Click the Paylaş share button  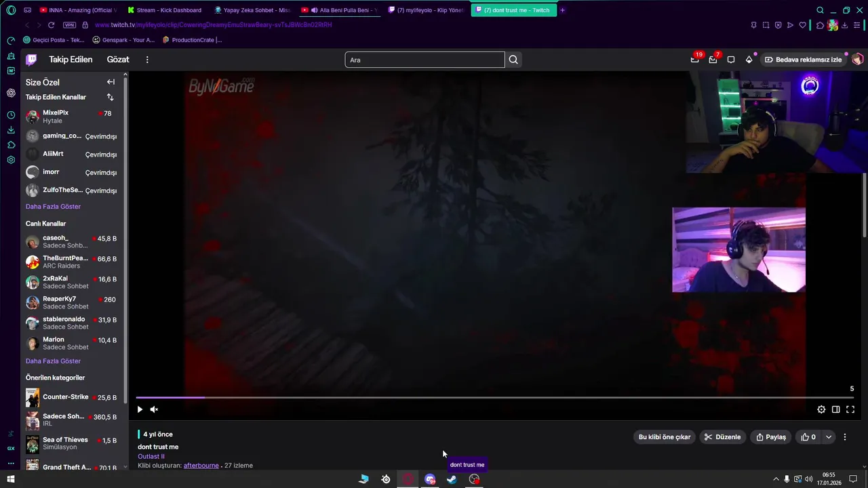click(771, 437)
